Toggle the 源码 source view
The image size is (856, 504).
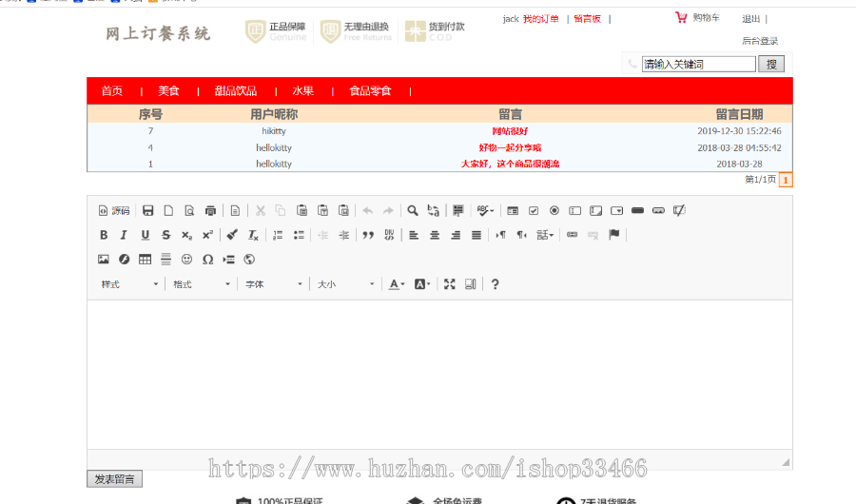(114, 210)
